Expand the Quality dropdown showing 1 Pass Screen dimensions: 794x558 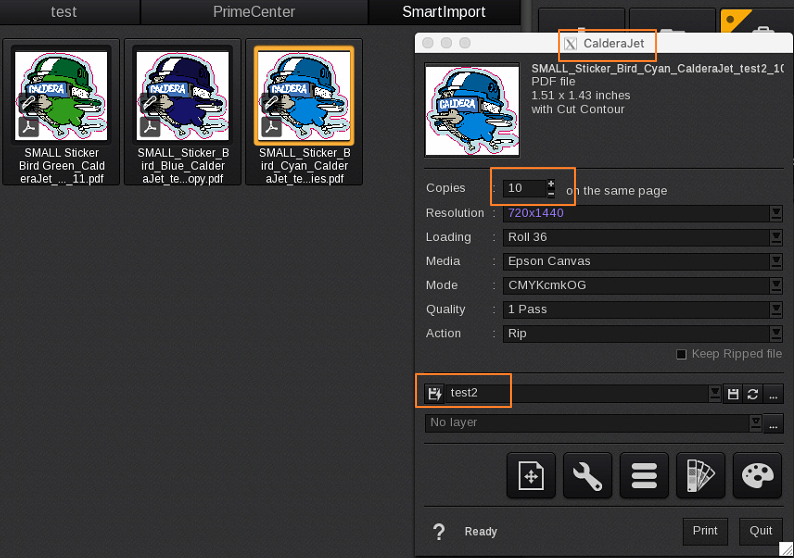tap(775, 309)
